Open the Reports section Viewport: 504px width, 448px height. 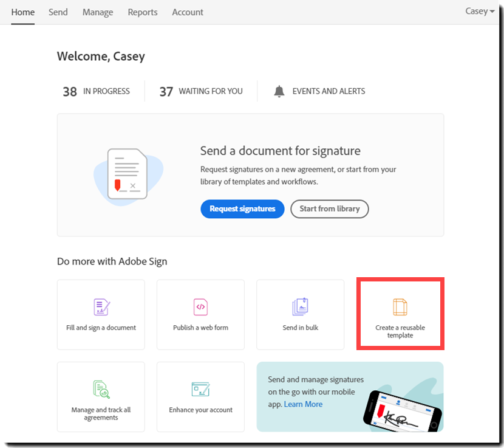tap(142, 12)
